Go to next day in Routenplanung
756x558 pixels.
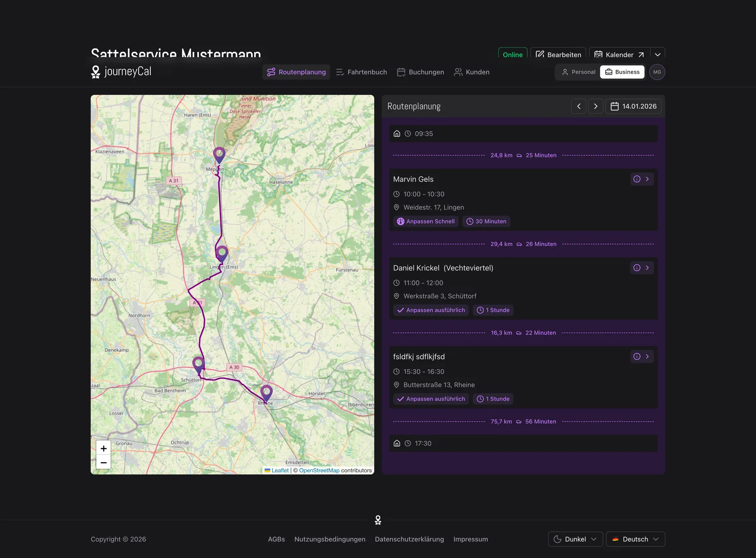tap(596, 106)
